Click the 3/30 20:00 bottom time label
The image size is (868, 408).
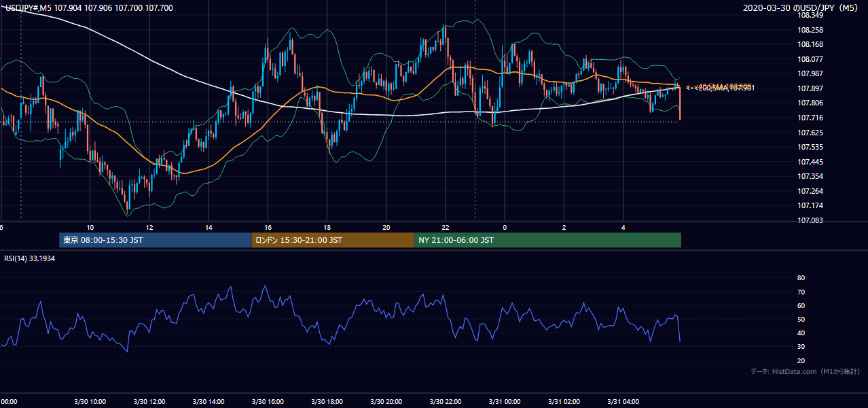[386, 401]
